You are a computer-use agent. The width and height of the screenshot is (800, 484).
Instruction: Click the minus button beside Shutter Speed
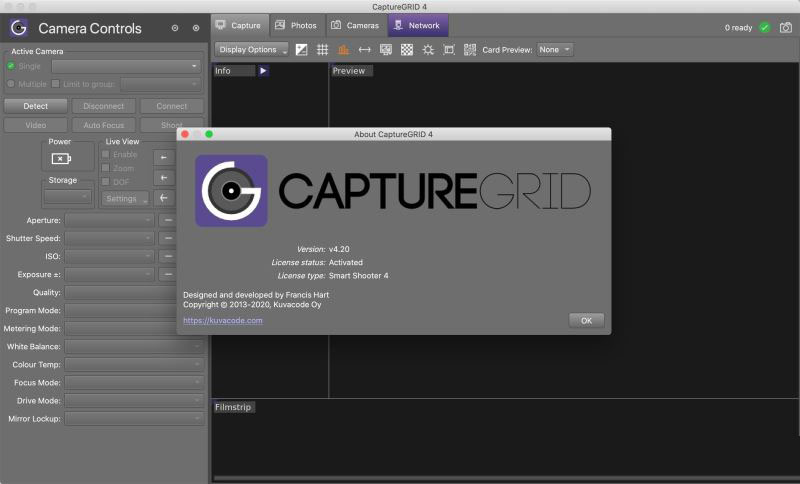(167, 238)
